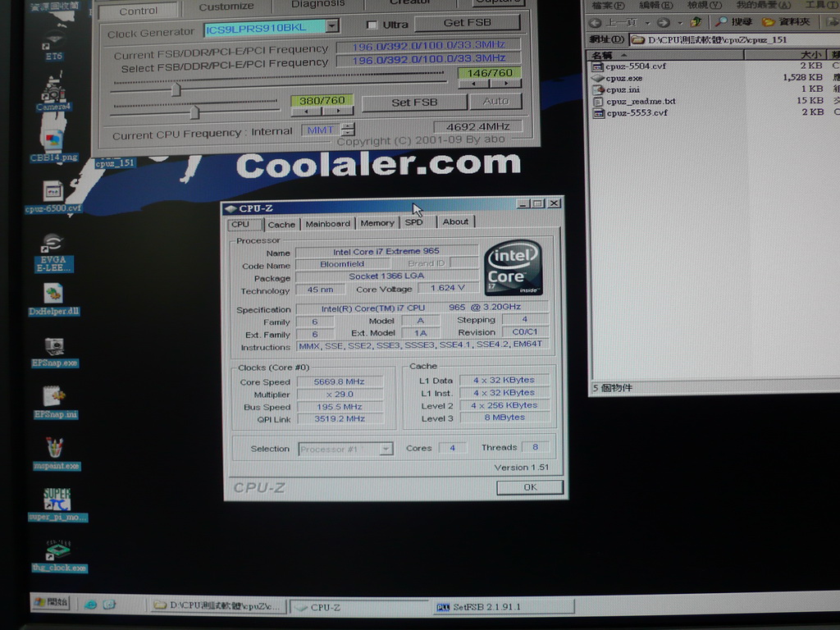Click the Explorer address bar path field
The width and height of the screenshot is (840, 630).
tap(734, 39)
